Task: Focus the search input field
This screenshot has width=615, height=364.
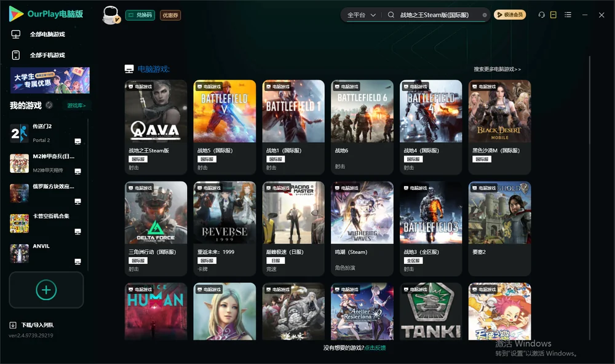Action: click(438, 15)
